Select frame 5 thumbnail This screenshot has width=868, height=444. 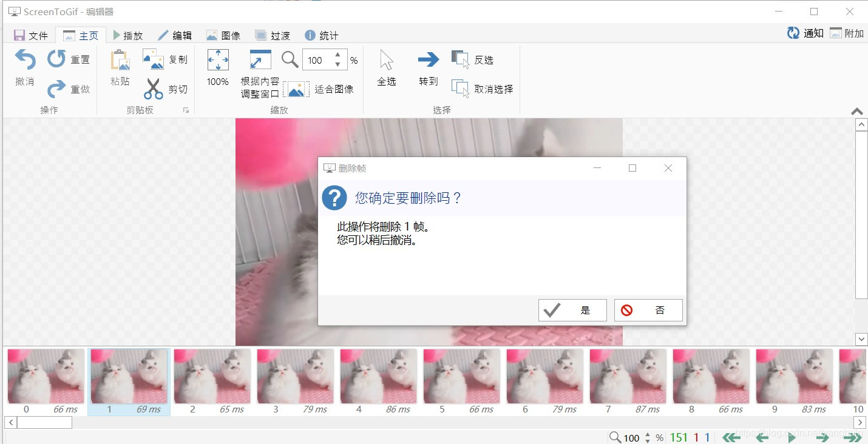[x=462, y=382]
